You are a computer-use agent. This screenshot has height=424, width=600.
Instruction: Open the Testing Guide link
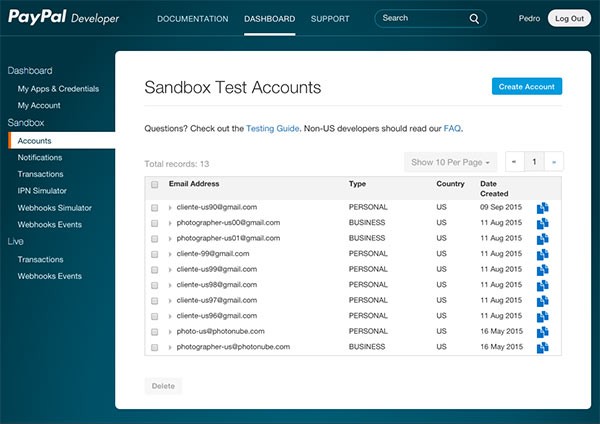[272, 129]
